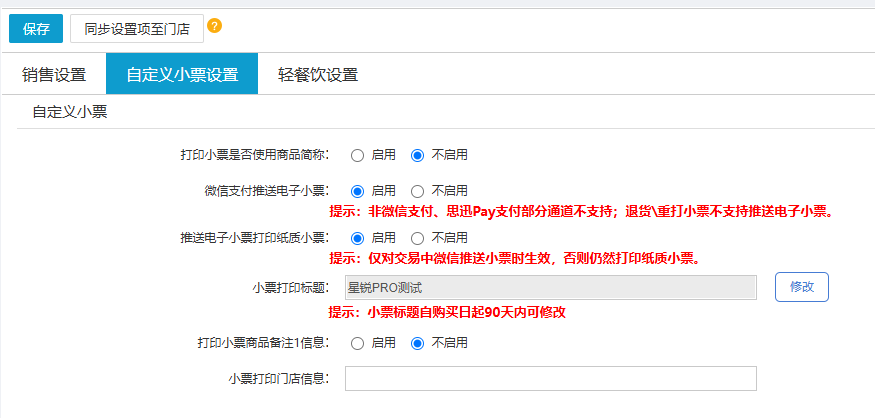Click the hint text 小票标题自购买日起90天内可修改

[x=448, y=313]
